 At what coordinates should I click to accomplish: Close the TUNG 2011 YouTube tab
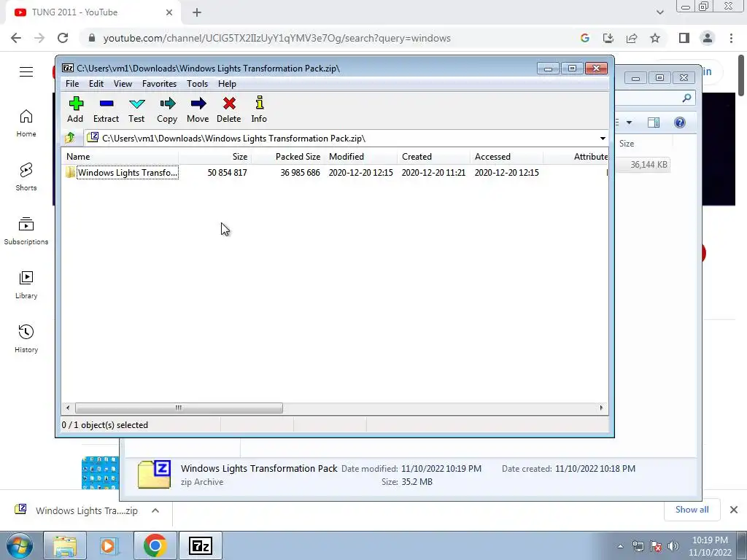point(169,12)
